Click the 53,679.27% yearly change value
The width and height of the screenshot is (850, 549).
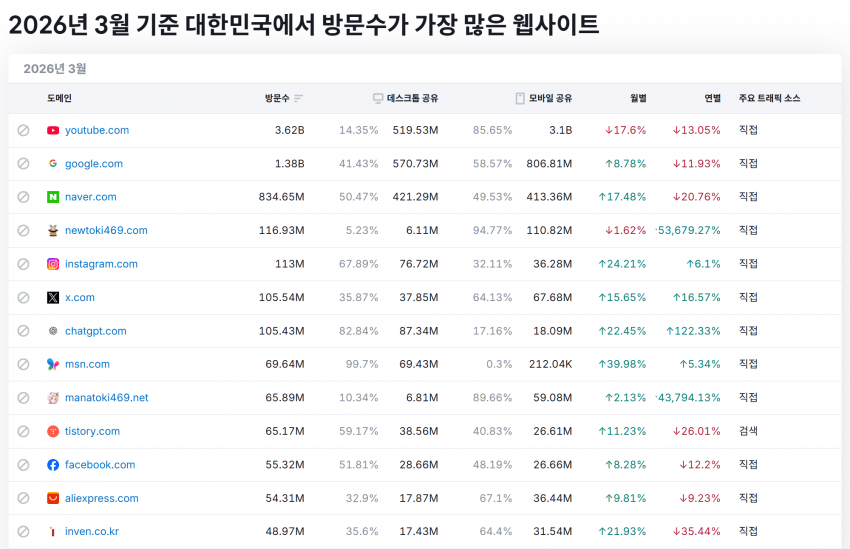[x=688, y=230]
